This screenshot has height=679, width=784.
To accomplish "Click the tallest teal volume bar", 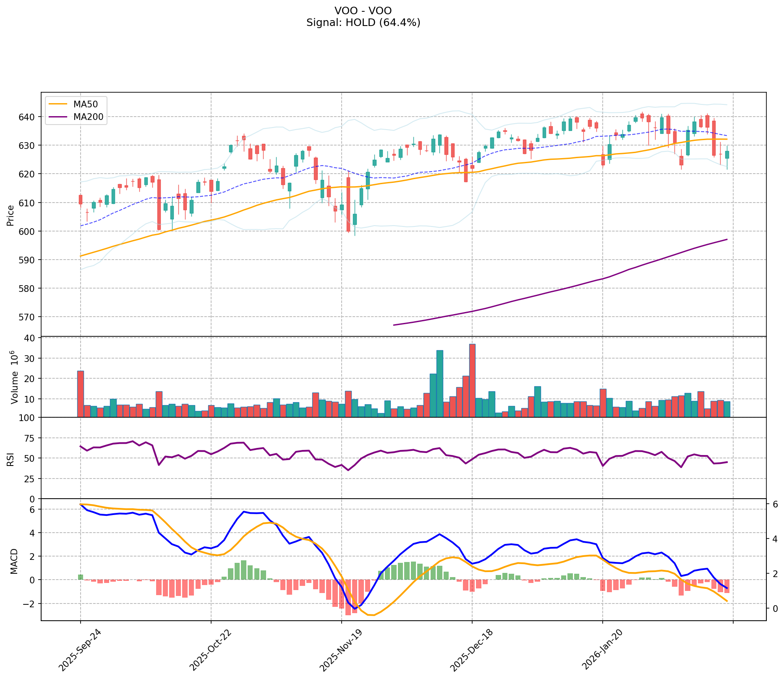I will click(439, 383).
